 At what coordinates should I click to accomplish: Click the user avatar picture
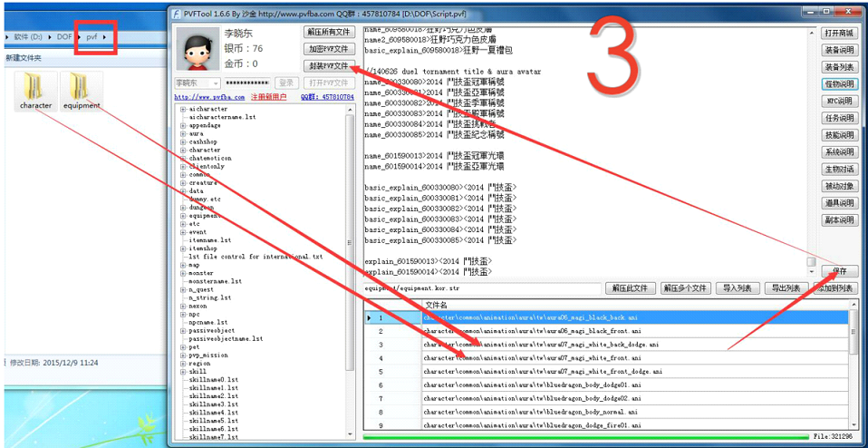[x=197, y=48]
